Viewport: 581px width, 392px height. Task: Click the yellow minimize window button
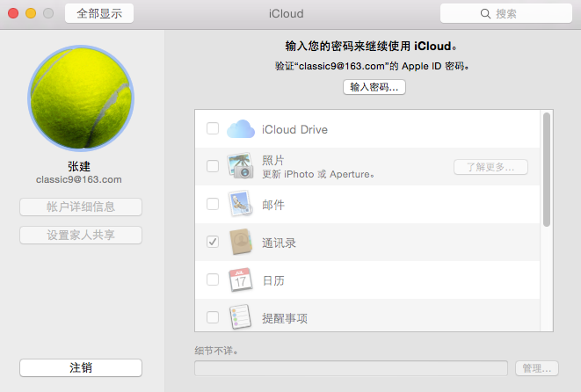tap(31, 13)
